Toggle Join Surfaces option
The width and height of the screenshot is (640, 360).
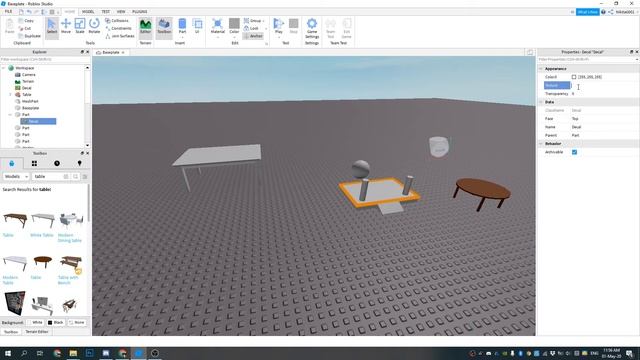(x=120, y=36)
